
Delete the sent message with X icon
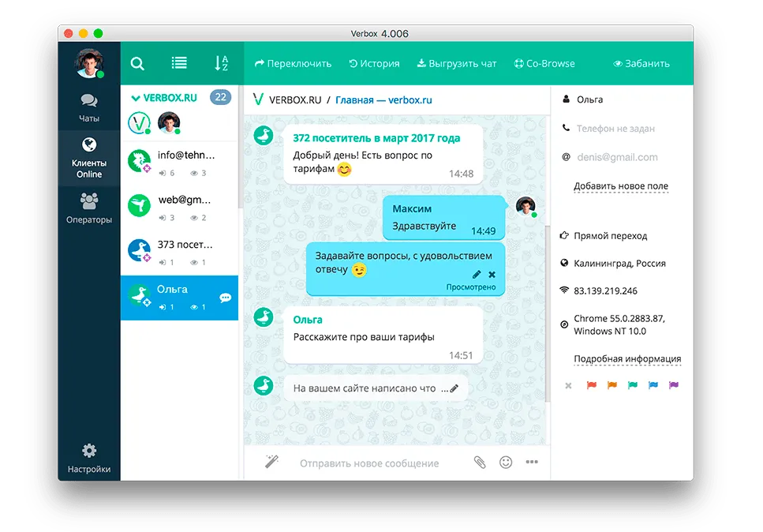pos(492,275)
